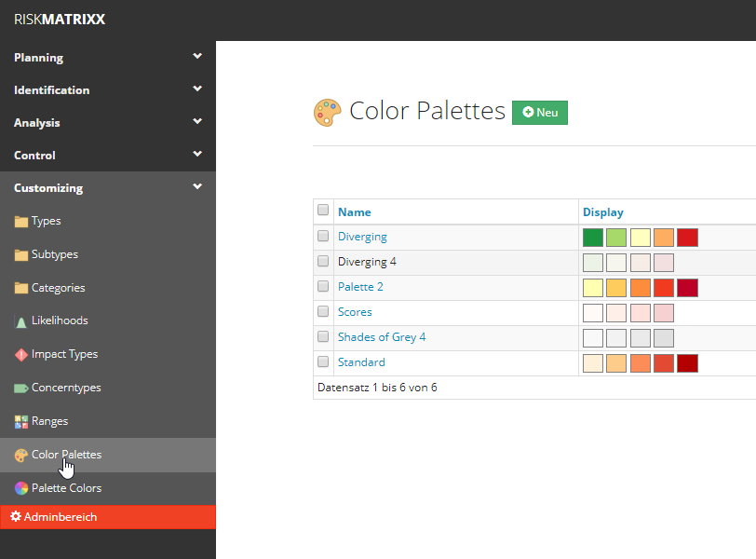
Task: Check the Palette 2 row checkbox
Action: 323,286
